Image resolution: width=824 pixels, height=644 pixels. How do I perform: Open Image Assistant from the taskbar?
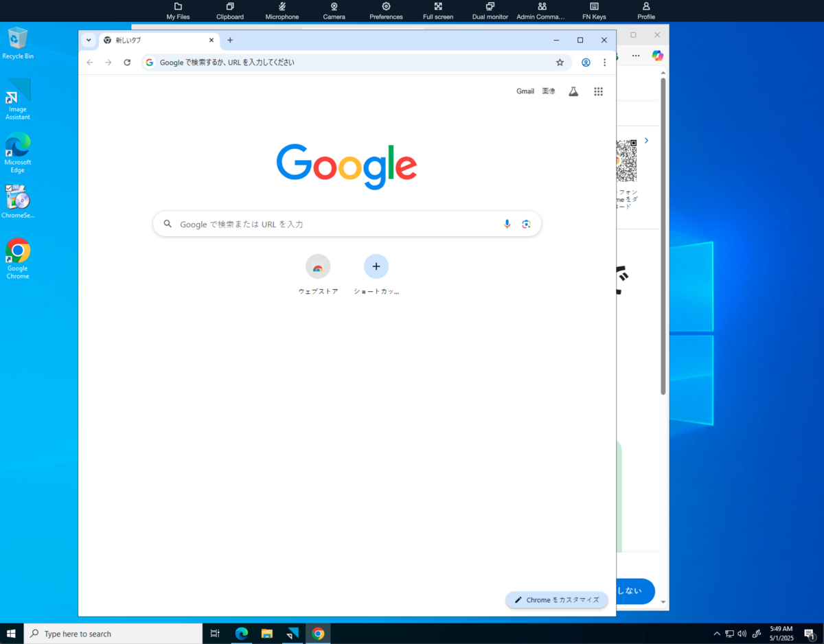coord(293,634)
